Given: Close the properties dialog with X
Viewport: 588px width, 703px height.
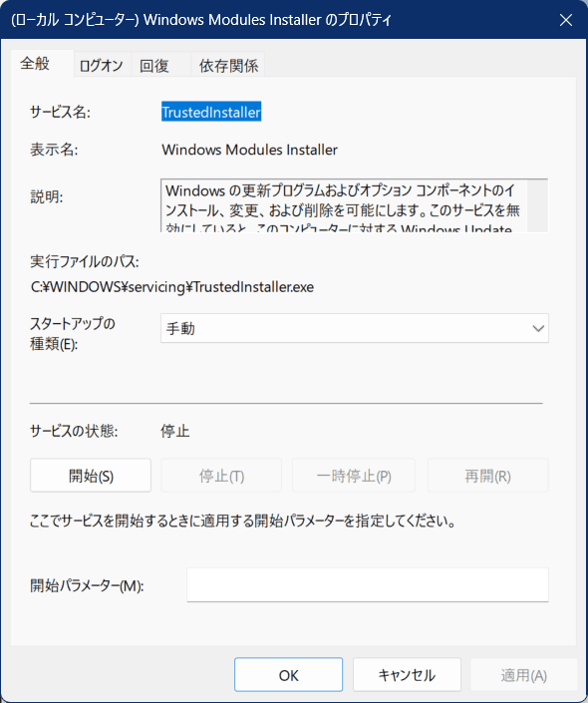Looking at the screenshot, I should 566,20.
